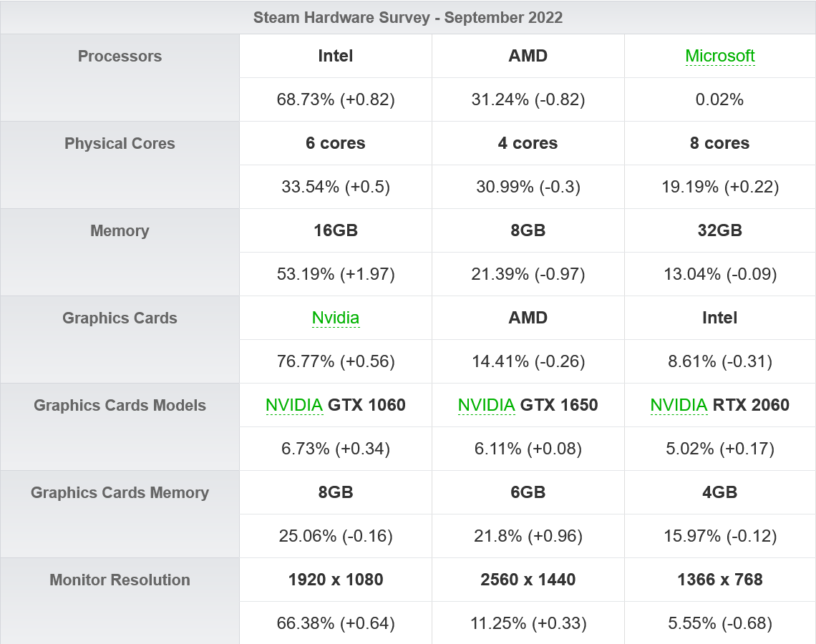Click the Graphics Cards Models row header
This screenshot has height=644, width=816.
coord(120,405)
